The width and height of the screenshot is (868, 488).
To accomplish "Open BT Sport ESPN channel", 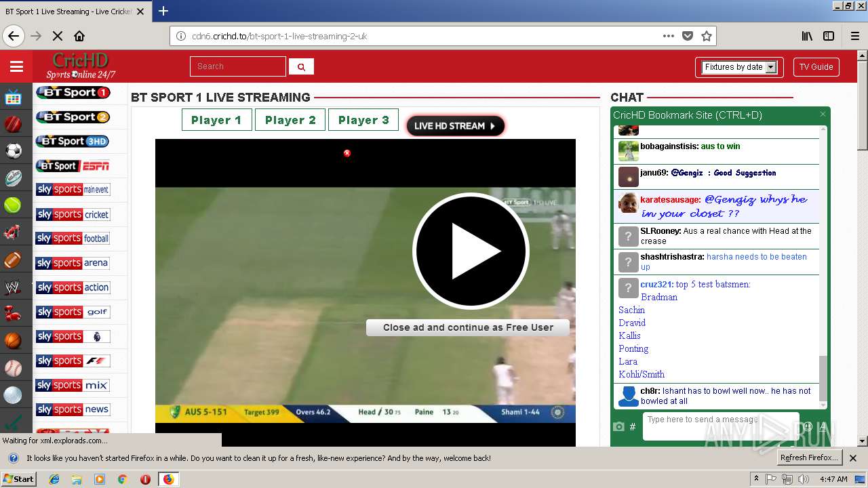I will pyautogui.click(x=73, y=165).
